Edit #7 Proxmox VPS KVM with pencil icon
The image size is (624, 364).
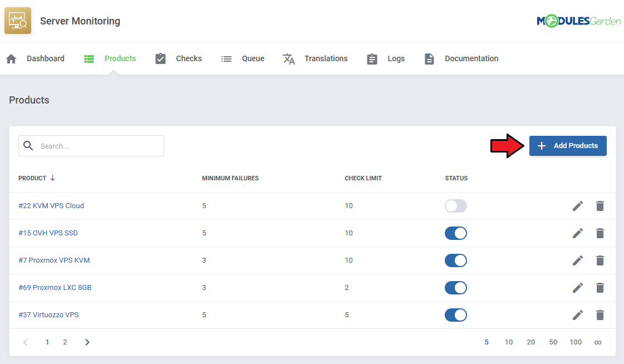coord(578,260)
